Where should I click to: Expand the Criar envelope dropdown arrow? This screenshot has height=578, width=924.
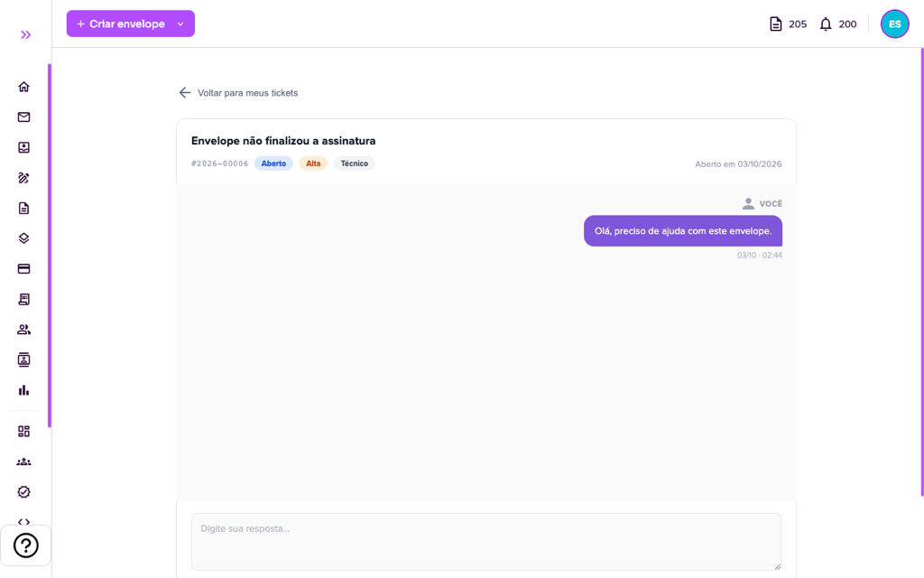pos(180,24)
